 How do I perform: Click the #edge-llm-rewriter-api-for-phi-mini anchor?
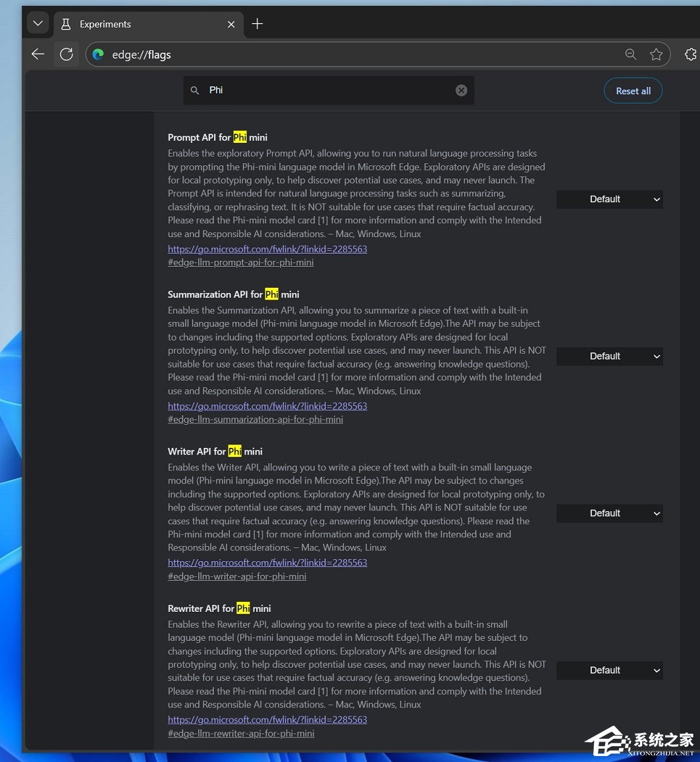tap(241, 733)
